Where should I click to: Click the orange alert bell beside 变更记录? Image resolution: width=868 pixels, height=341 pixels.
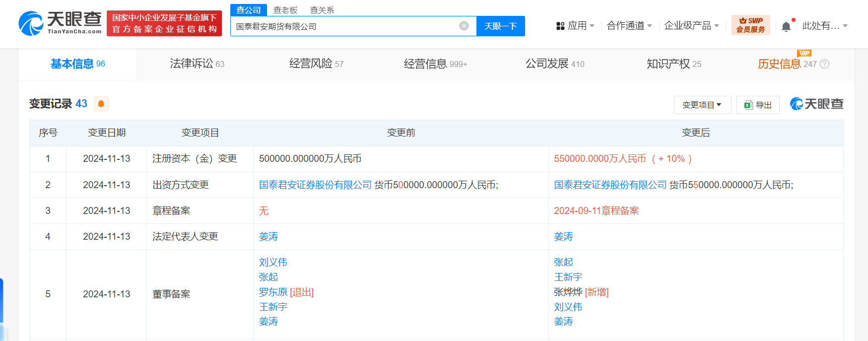click(x=101, y=104)
